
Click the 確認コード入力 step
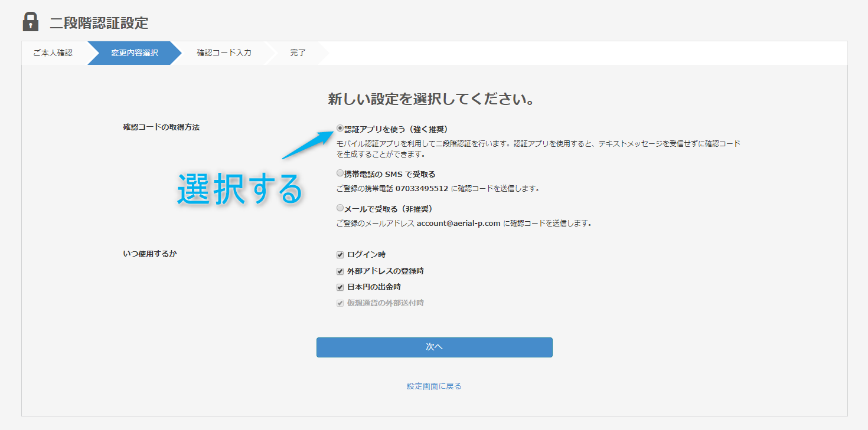pos(223,52)
